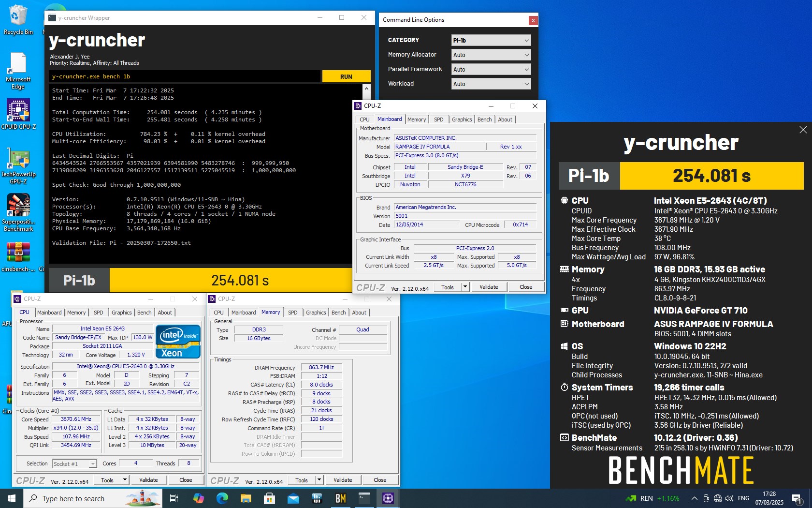Open the Workload dropdown

491,84
